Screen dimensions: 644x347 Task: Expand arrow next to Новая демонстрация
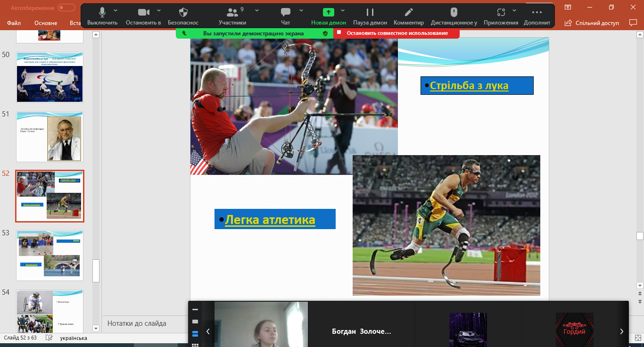tap(343, 10)
